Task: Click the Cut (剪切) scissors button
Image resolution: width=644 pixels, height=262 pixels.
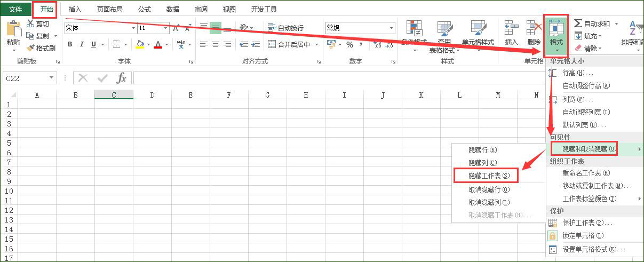Action: pyautogui.click(x=38, y=24)
